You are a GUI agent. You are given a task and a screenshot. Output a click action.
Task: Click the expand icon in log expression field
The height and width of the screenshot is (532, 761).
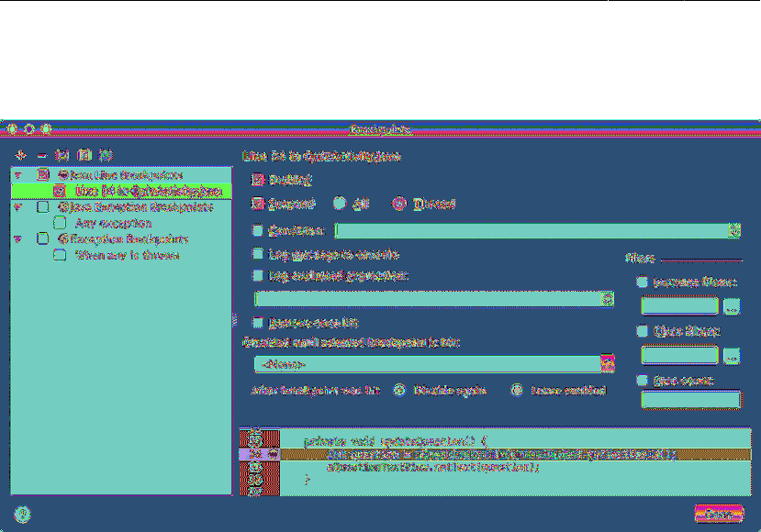[608, 299]
